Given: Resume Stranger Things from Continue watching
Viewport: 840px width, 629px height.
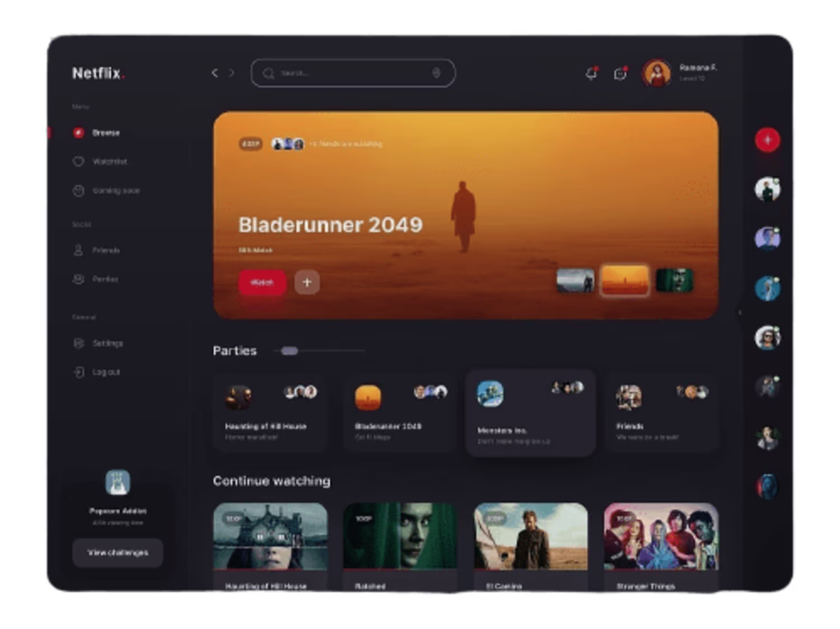Looking at the screenshot, I should (661, 547).
